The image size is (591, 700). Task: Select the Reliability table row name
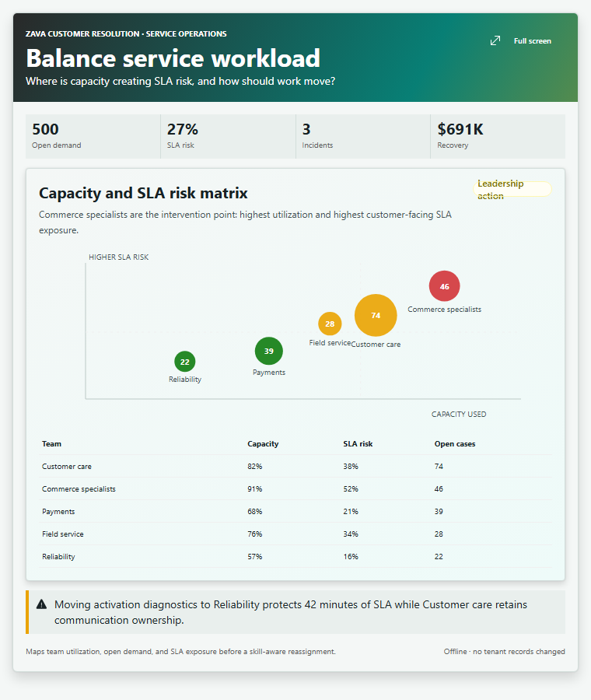58,556
